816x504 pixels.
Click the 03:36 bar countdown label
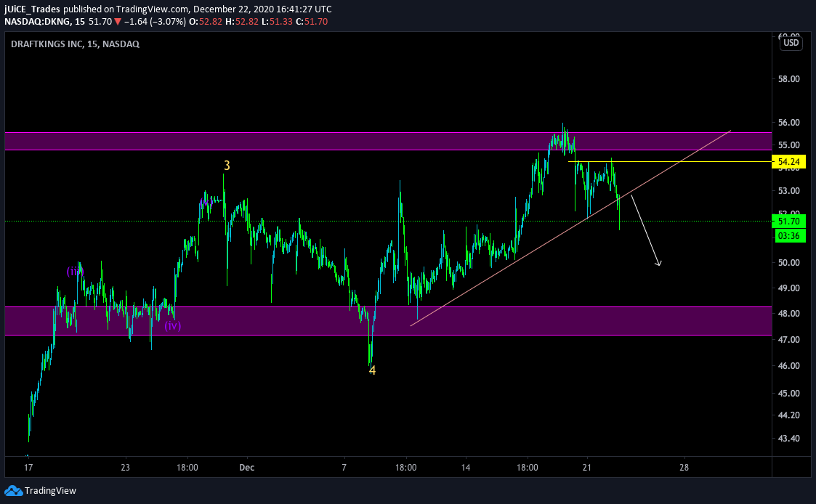point(789,235)
